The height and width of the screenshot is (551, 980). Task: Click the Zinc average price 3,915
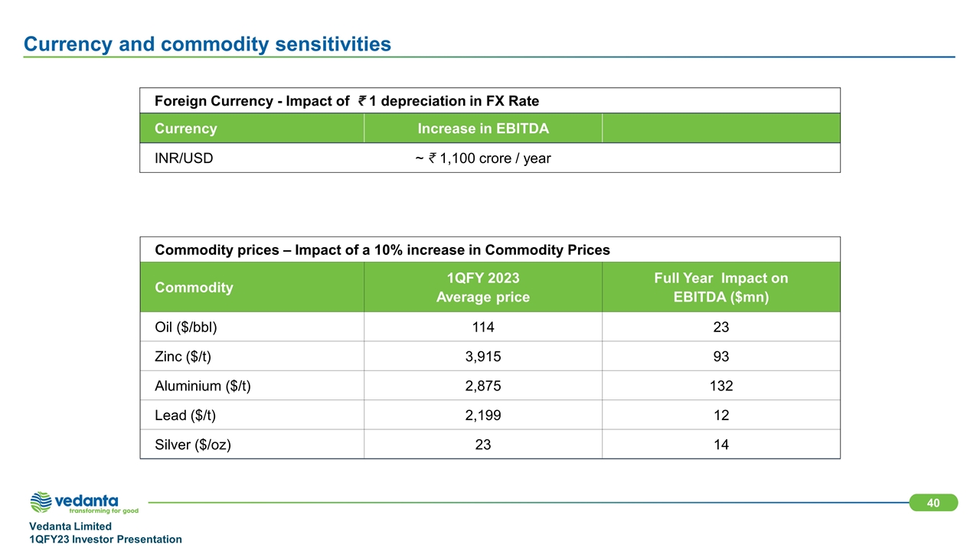(483, 357)
